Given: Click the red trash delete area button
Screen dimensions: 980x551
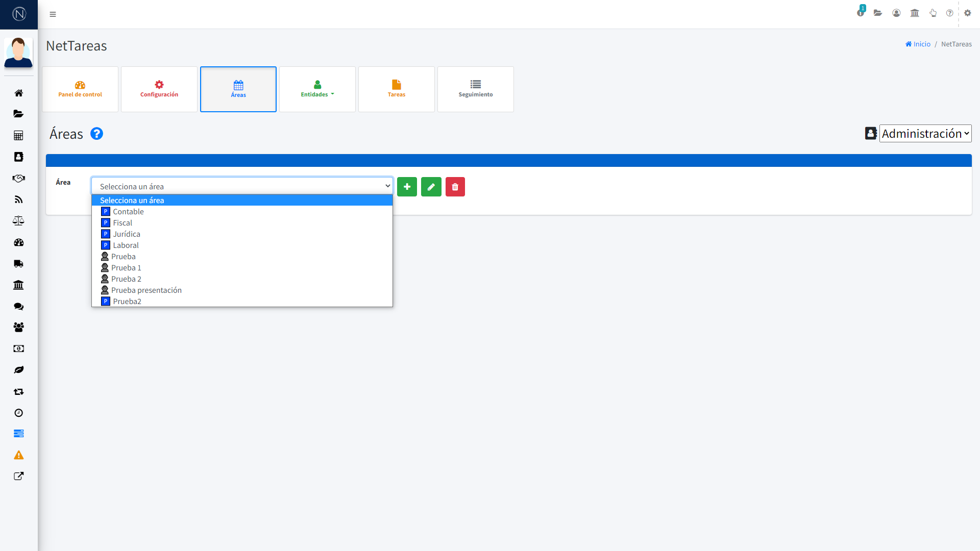Looking at the screenshot, I should (455, 187).
